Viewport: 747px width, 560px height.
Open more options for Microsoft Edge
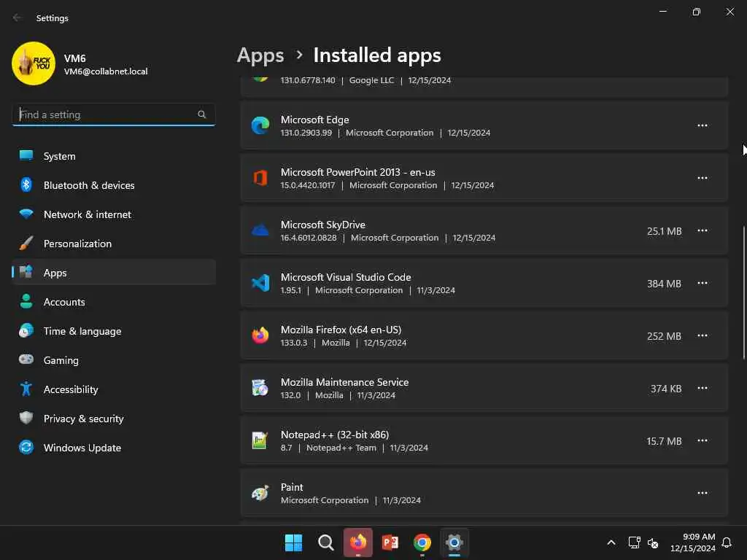pos(703,125)
